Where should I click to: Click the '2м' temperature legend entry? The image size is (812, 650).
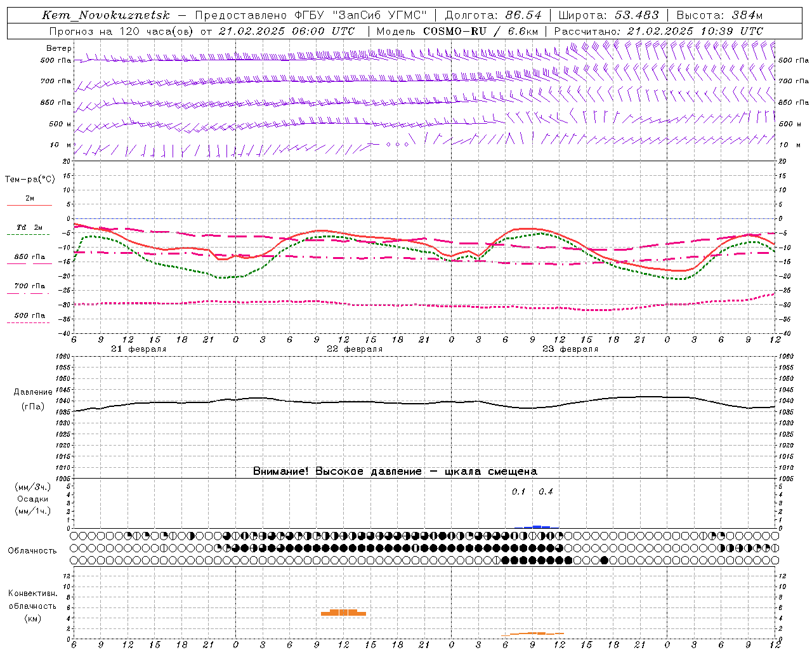point(30,199)
